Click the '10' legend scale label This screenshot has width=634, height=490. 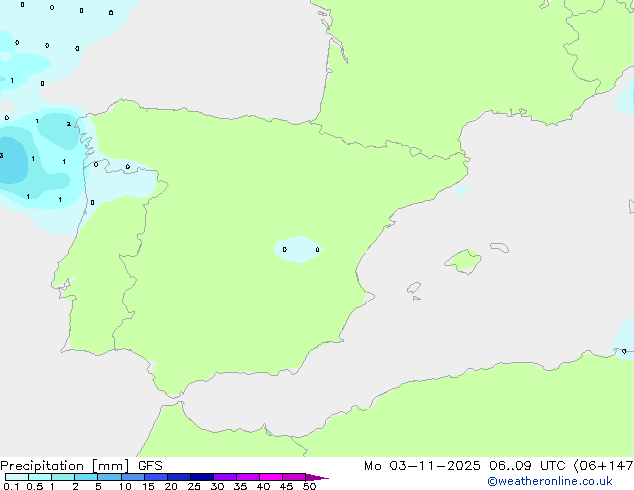point(125,486)
